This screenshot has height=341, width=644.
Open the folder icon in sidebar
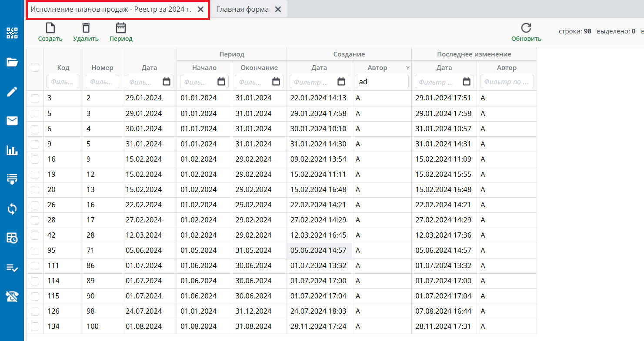tap(12, 63)
